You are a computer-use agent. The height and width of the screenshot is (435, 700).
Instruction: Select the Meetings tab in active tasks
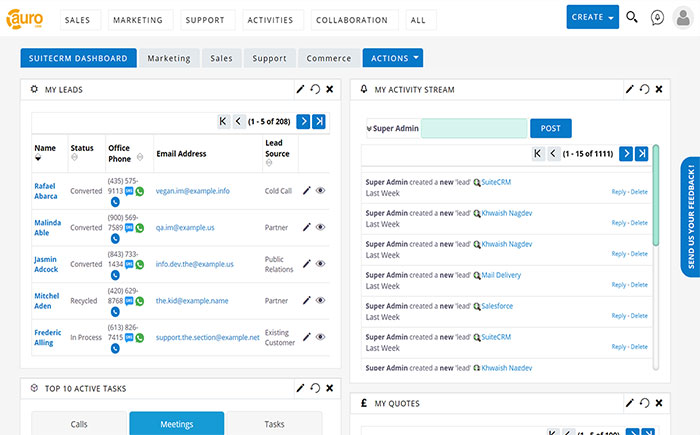pos(177,423)
